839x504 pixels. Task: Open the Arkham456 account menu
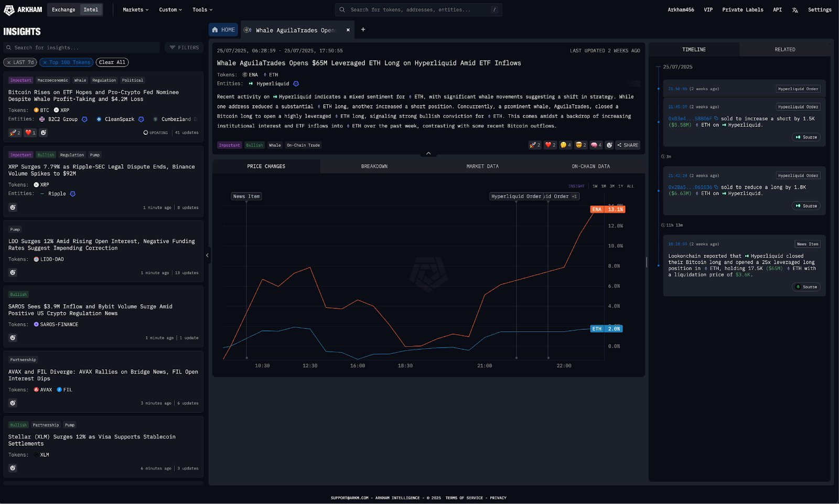click(x=681, y=9)
